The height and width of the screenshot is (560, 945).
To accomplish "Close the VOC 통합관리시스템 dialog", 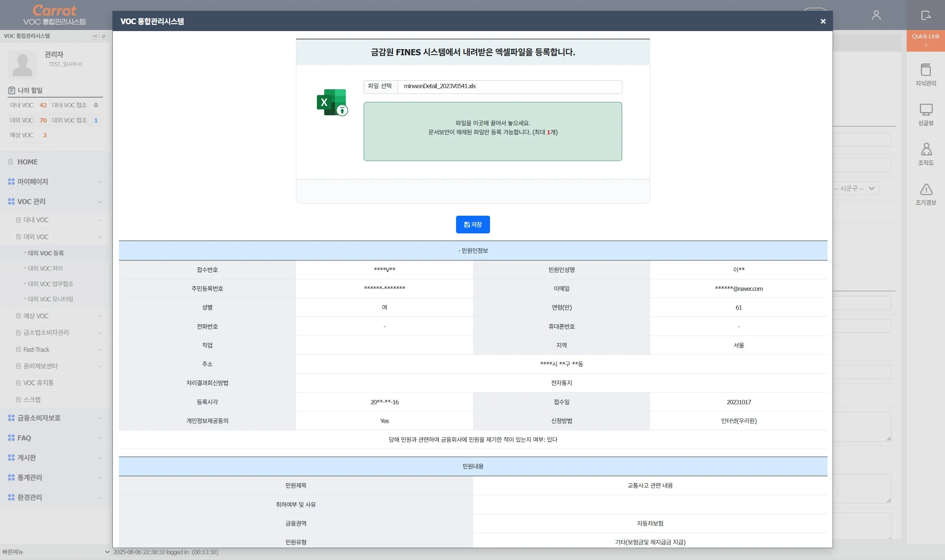I will tap(823, 21).
